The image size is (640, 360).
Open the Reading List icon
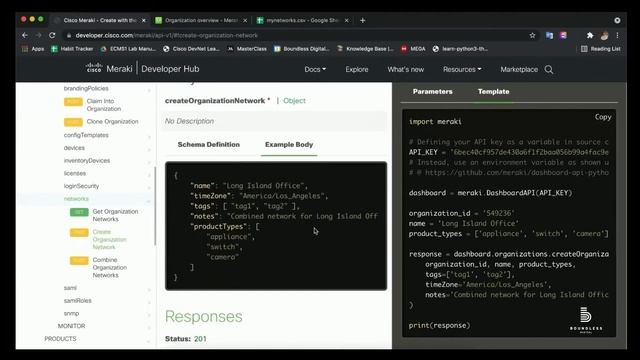[600, 49]
